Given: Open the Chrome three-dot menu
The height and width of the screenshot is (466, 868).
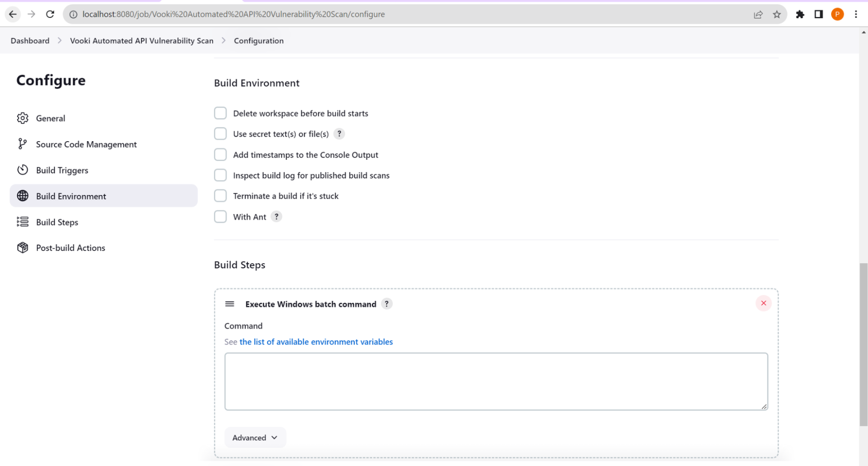Looking at the screenshot, I should [855, 14].
